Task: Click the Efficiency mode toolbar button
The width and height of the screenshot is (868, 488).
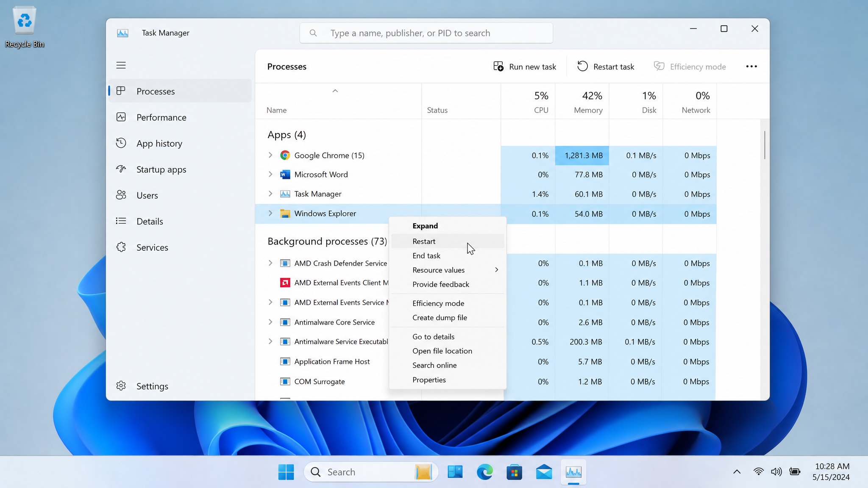Action: [x=690, y=67]
